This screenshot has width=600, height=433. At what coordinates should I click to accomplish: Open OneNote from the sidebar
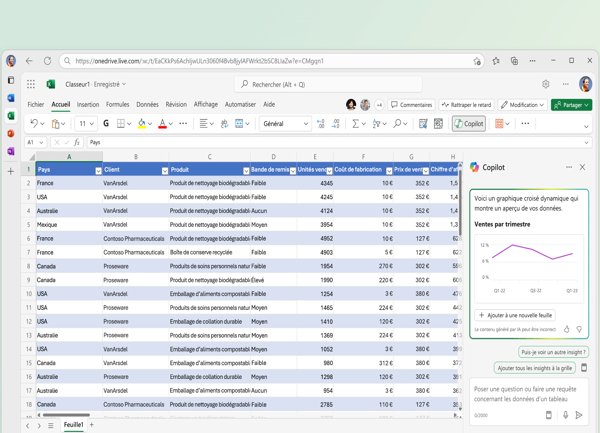point(11,151)
